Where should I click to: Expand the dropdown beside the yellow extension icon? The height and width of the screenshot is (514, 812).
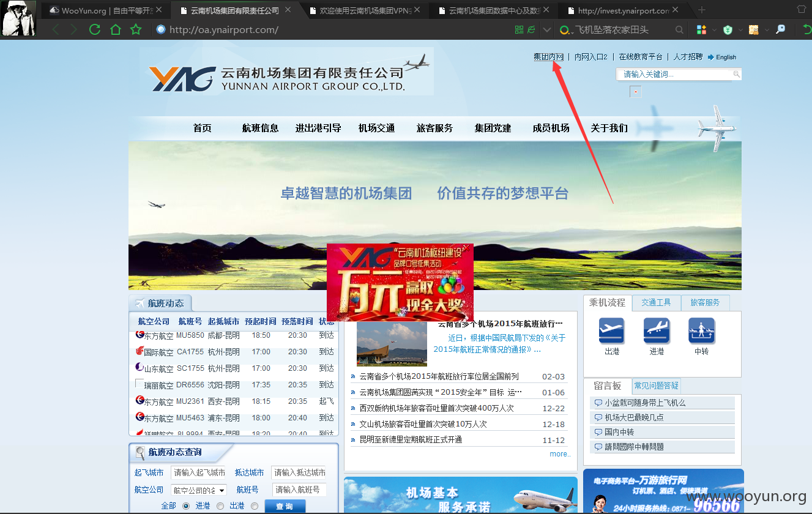766,29
